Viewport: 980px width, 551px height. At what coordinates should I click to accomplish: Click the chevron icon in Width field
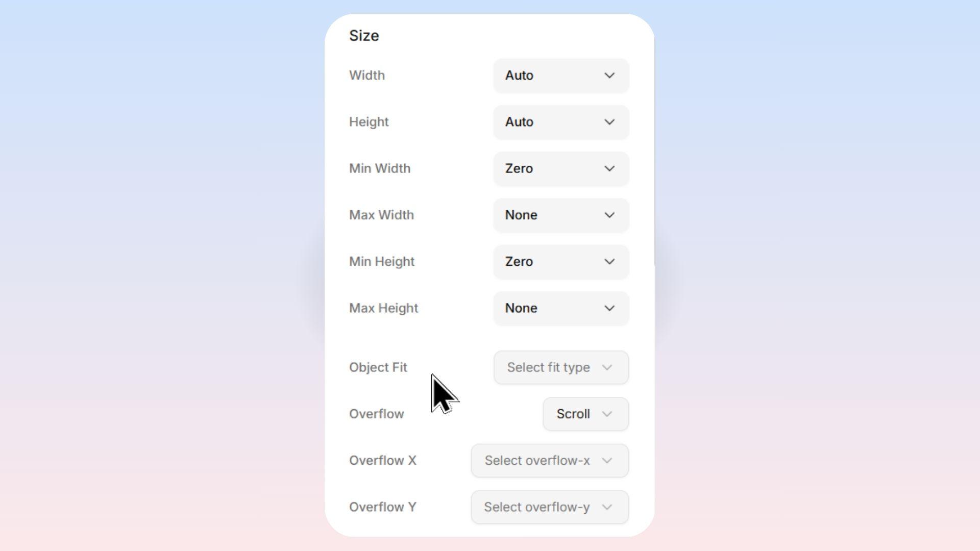tap(609, 76)
